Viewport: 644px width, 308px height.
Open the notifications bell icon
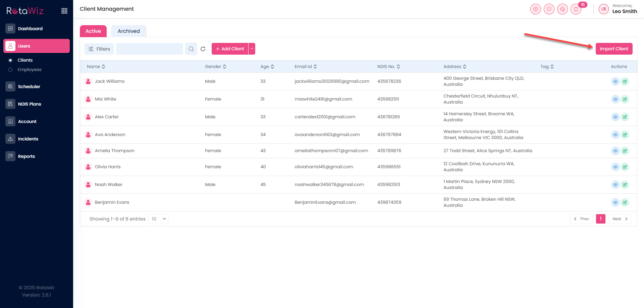[x=576, y=9]
